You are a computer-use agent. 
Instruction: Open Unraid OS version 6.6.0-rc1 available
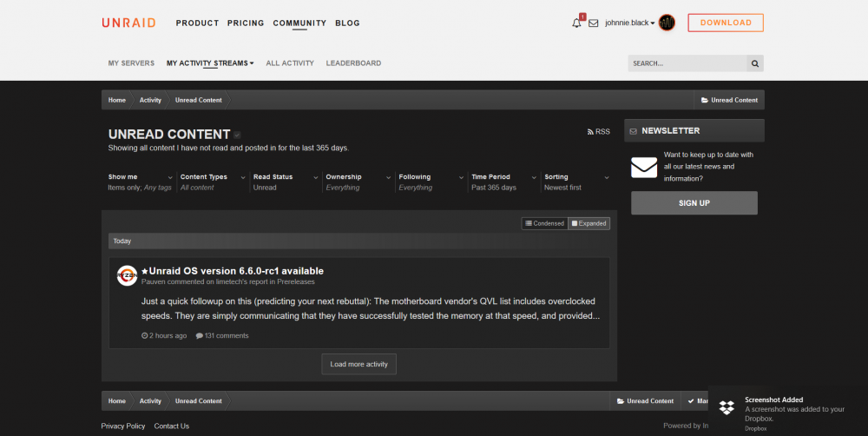click(x=236, y=271)
